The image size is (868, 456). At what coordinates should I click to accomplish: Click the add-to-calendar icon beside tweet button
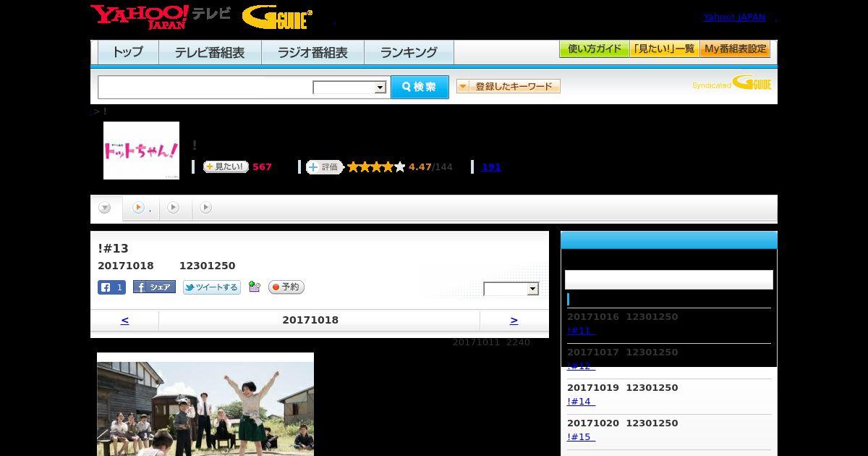click(x=254, y=287)
